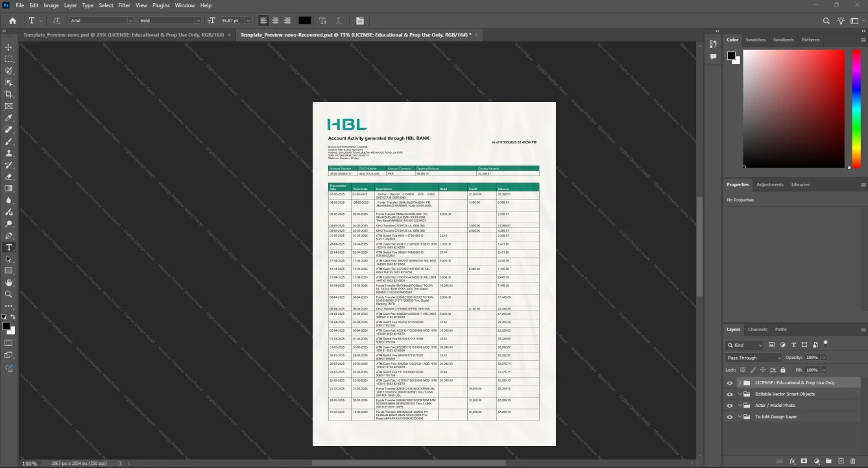
Task: Hide the To Edit Design Layer group
Action: pos(730,417)
